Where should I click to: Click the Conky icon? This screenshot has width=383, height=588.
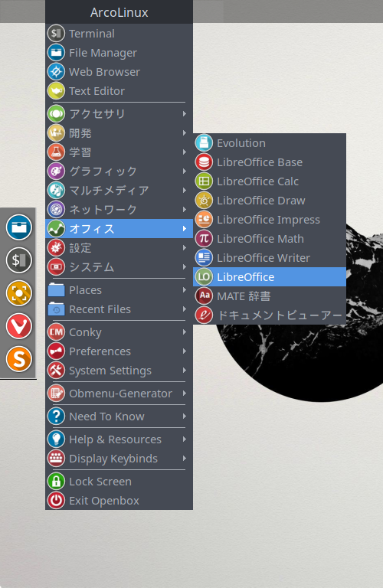(56, 332)
